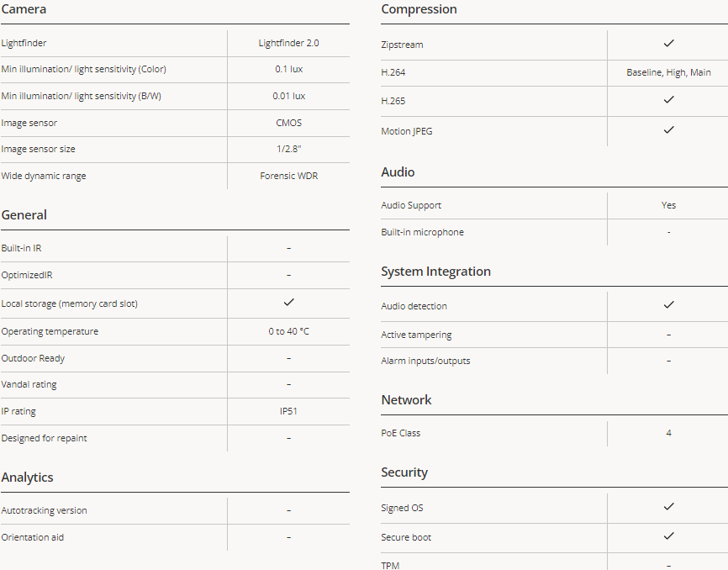Click the Autotracking version label

pyautogui.click(x=44, y=510)
